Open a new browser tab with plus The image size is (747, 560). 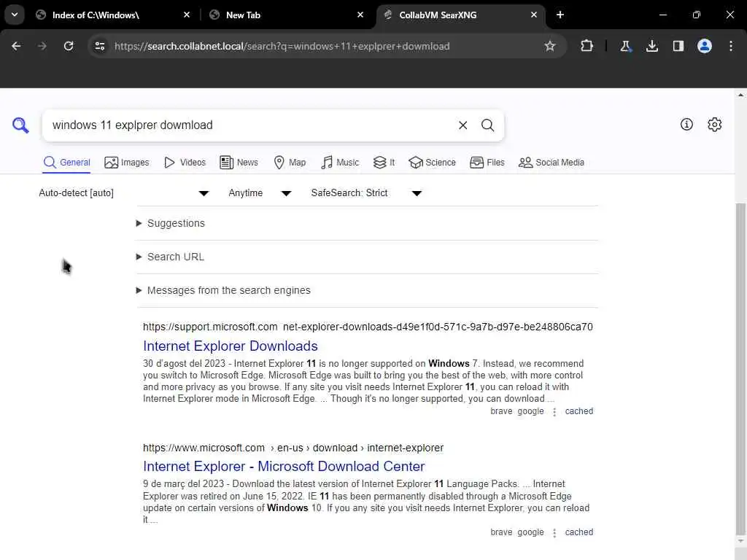(560, 15)
